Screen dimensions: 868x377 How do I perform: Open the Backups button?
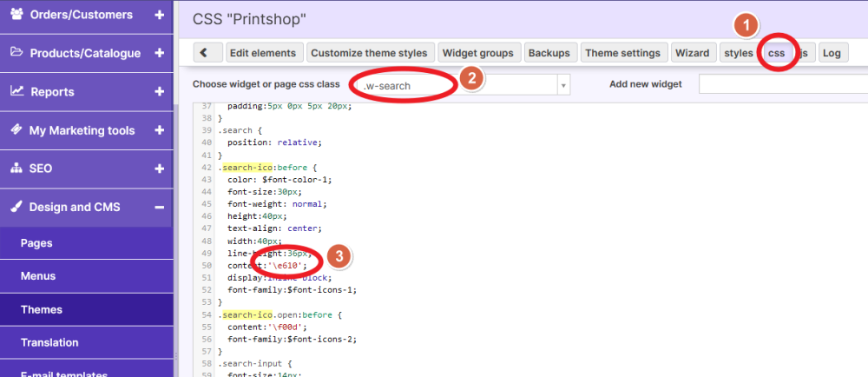pos(549,53)
